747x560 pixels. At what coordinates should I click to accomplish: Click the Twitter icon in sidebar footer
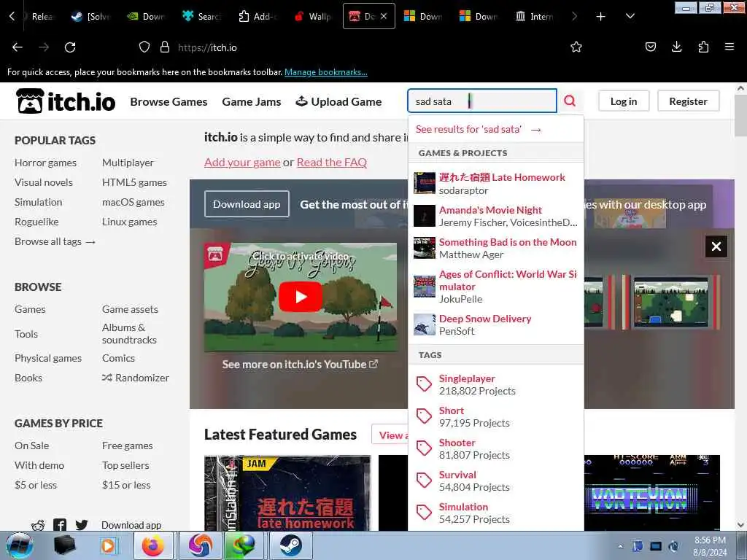coord(82,525)
